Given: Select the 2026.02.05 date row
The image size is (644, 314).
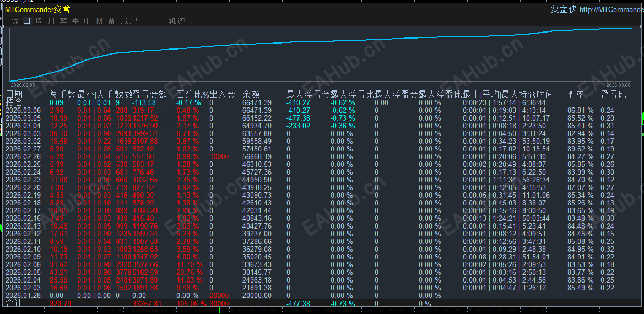Looking at the screenshot, I should click(322, 272).
